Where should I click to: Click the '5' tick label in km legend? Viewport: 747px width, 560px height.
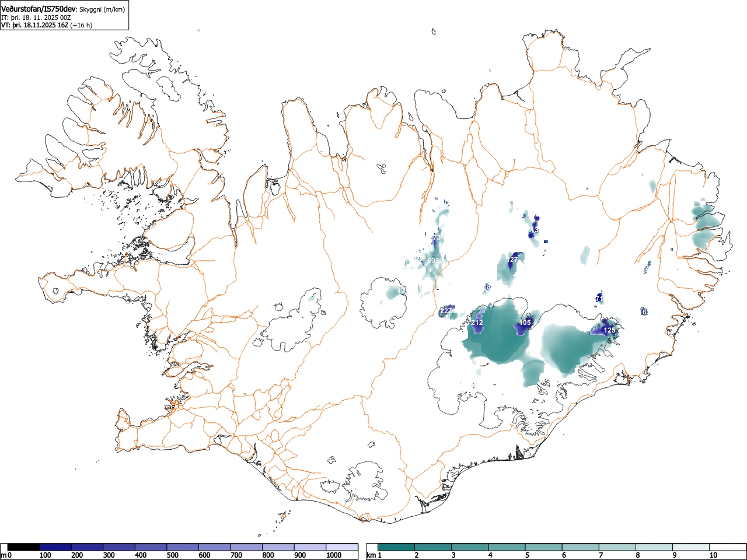pos(527,555)
